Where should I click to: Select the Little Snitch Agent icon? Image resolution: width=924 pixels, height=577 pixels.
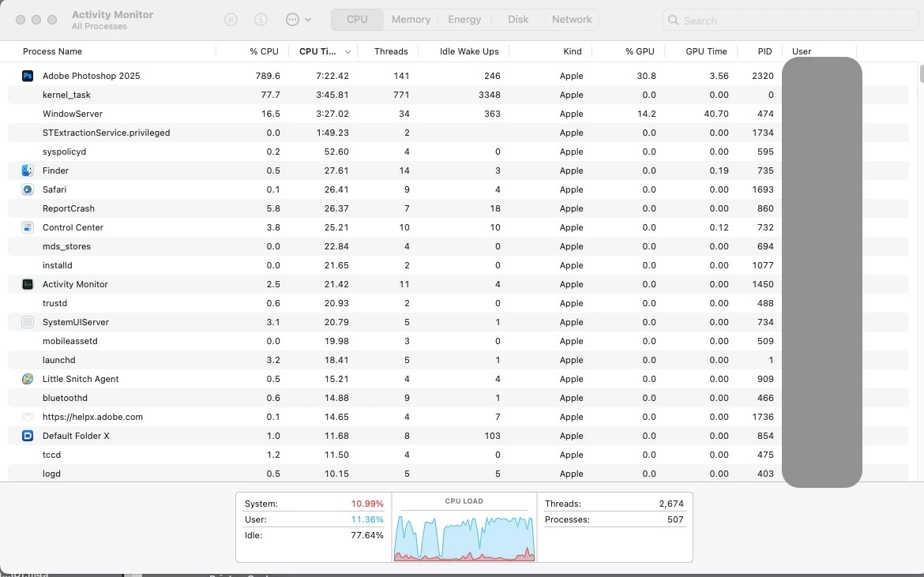click(x=27, y=379)
